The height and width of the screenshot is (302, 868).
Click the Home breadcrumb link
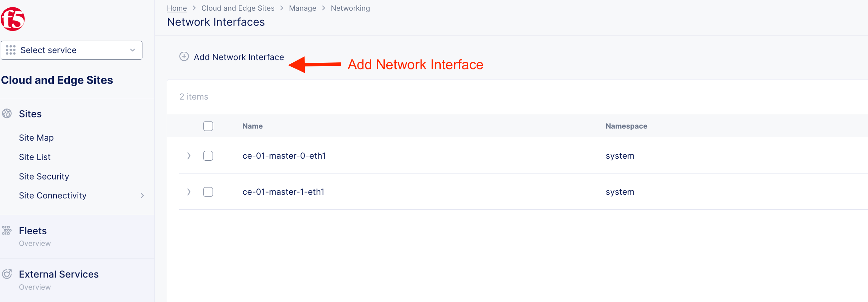[x=177, y=8]
